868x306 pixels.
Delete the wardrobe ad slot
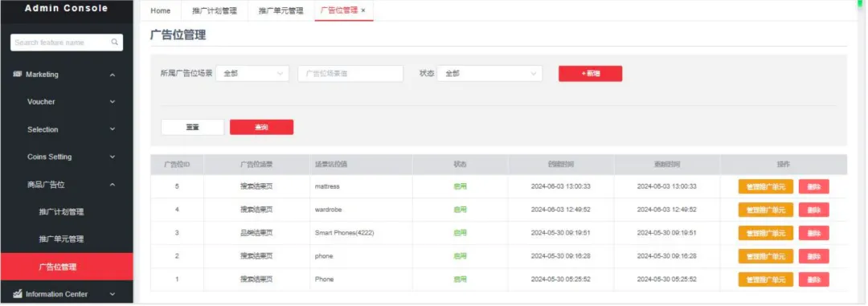[x=813, y=210]
